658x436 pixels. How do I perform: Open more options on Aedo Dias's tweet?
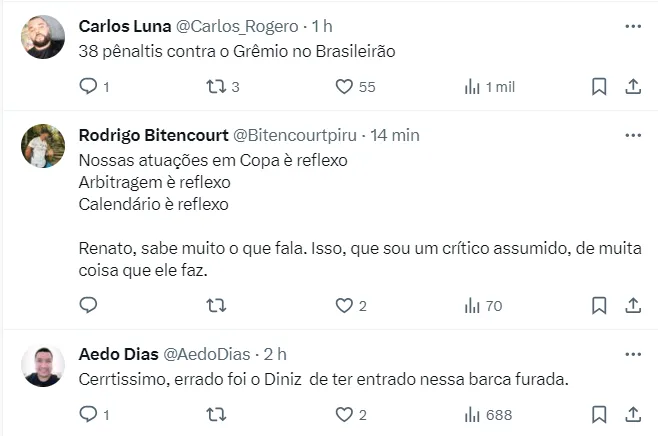632,354
